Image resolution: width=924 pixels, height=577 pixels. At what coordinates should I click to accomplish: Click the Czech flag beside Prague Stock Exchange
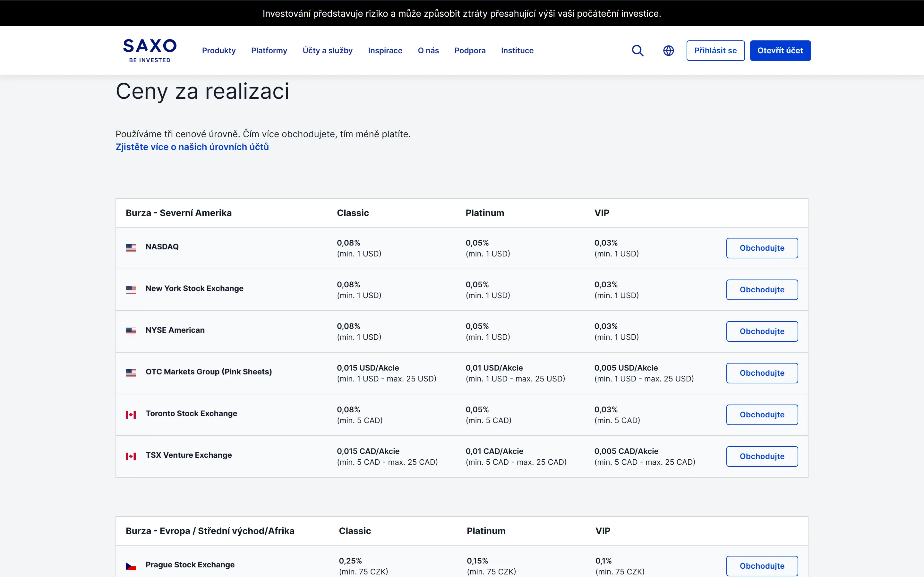pos(131,566)
